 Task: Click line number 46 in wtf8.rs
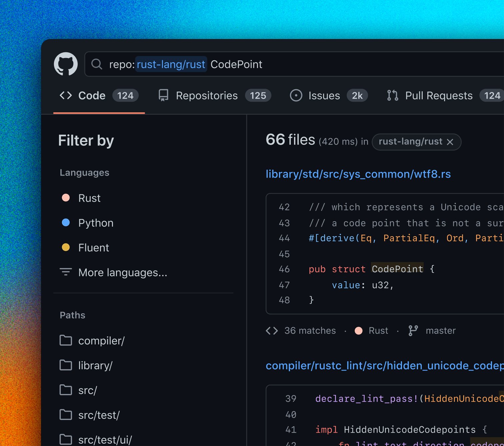pos(284,269)
